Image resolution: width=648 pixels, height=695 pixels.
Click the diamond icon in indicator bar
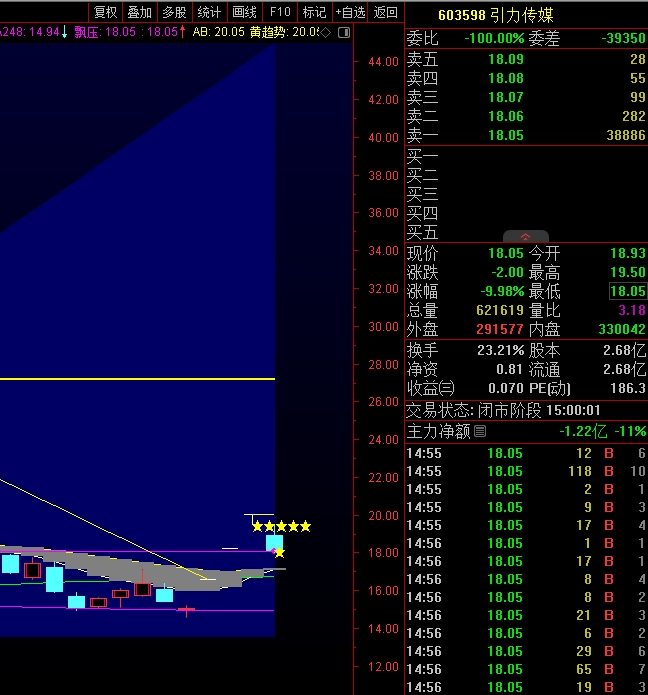(x=326, y=32)
